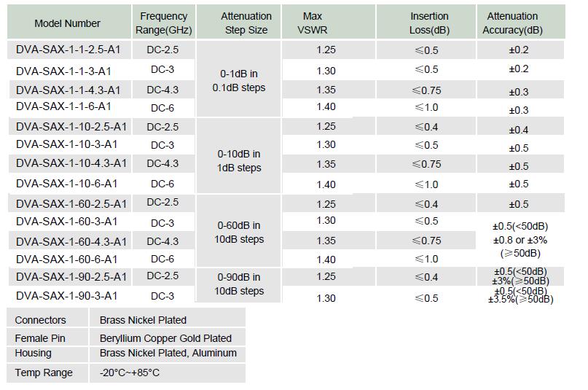This screenshot has height=390, width=588.
Task: Click the Insertion Loss(dB) header
Action: click(429, 23)
